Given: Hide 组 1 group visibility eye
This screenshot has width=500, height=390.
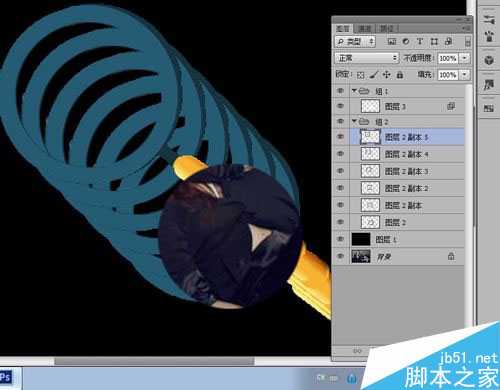Looking at the screenshot, I should click(340, 91).
